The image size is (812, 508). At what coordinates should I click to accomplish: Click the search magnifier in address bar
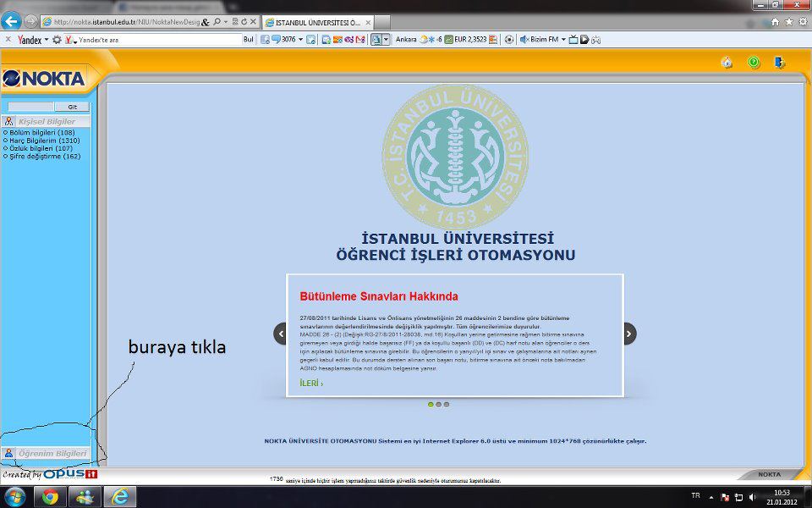click(x=217, y=22)
